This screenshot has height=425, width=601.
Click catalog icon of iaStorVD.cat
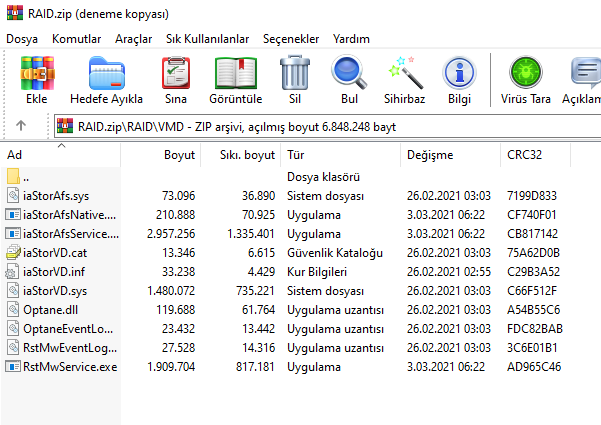click(13, 252)
